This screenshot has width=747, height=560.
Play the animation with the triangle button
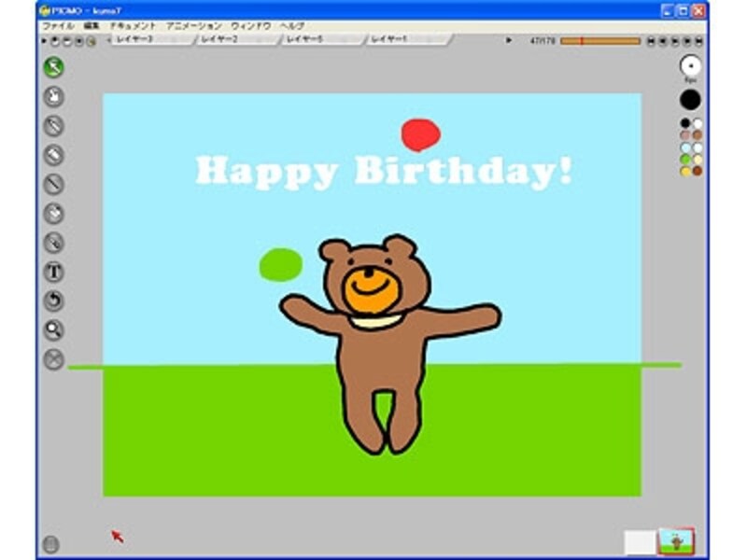(508, 40)
